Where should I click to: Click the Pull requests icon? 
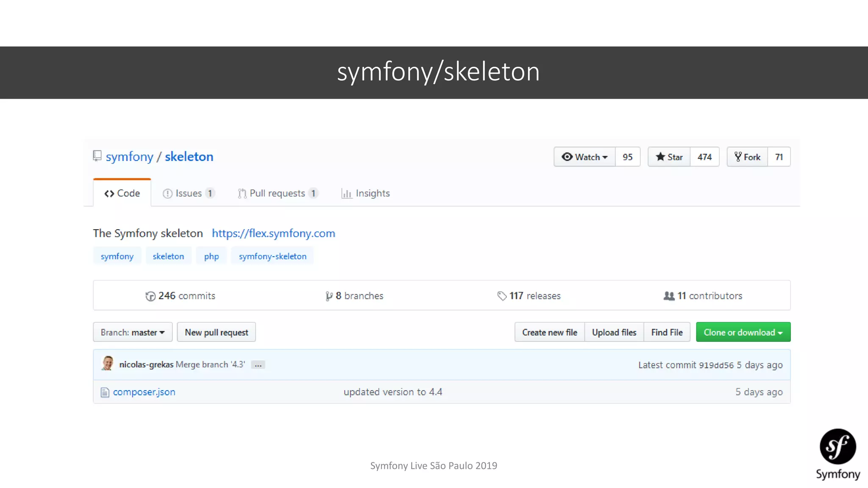click(x=242, y=194)
